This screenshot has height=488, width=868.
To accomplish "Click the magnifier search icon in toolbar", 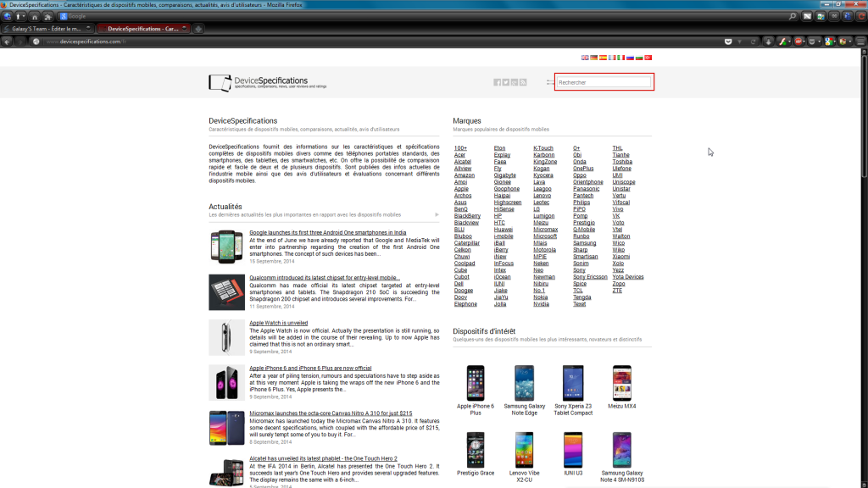I will click(x=793, y=16).
